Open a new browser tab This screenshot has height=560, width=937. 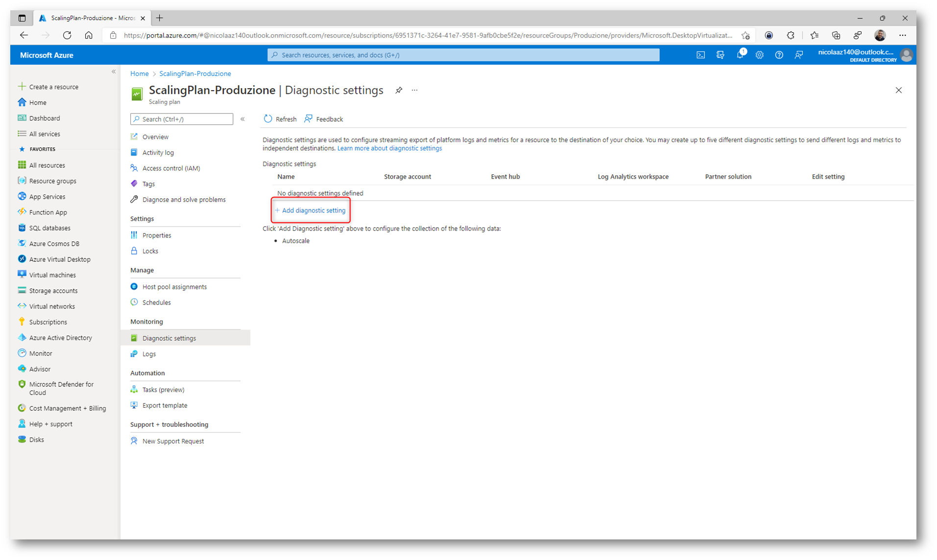[x=160, y=18]
